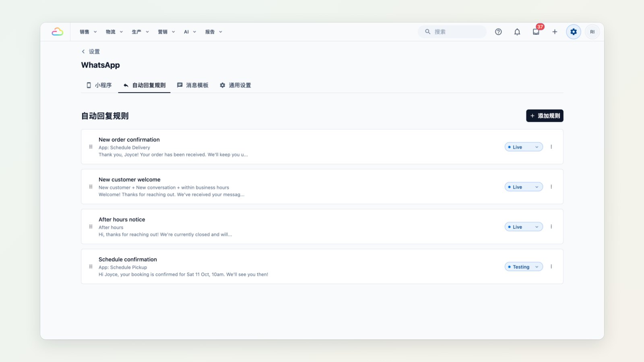Expand the 营销 menu

point(166,32)
